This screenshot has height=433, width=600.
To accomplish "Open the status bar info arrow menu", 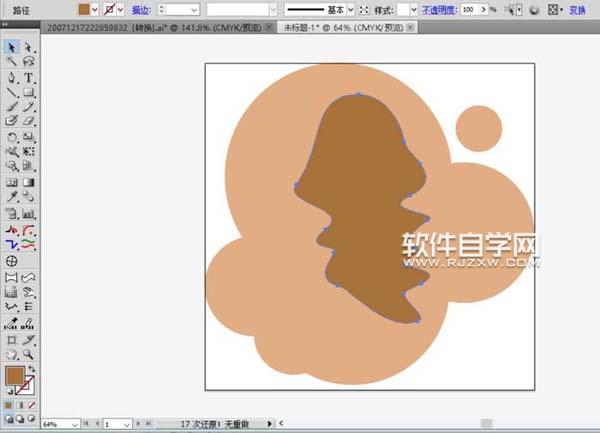I will pyautogui.click(x=269, y=423).
